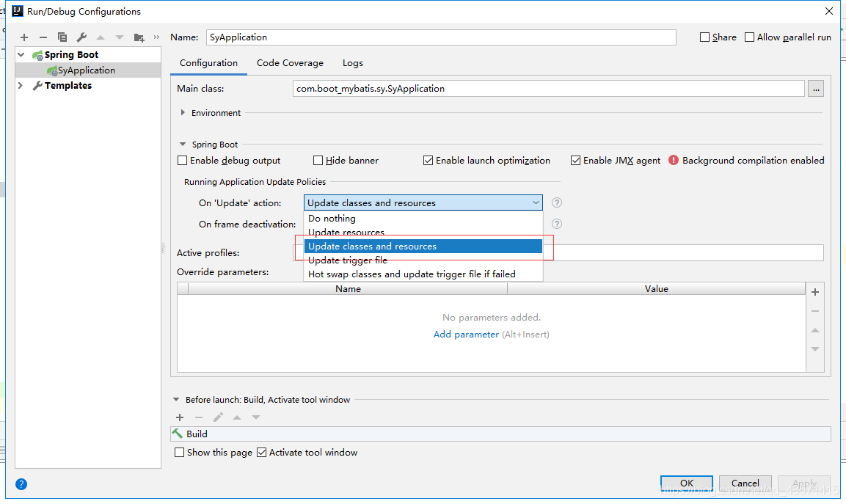
Task: Copy the selected configuration
Action: [x=62, y=37]
